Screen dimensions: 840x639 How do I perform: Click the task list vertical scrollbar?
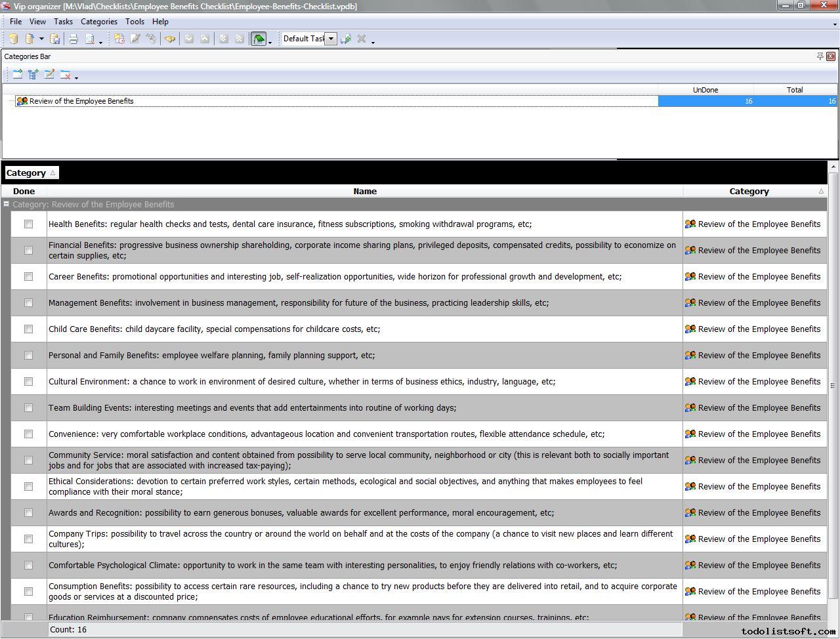(x=833, y=386)
